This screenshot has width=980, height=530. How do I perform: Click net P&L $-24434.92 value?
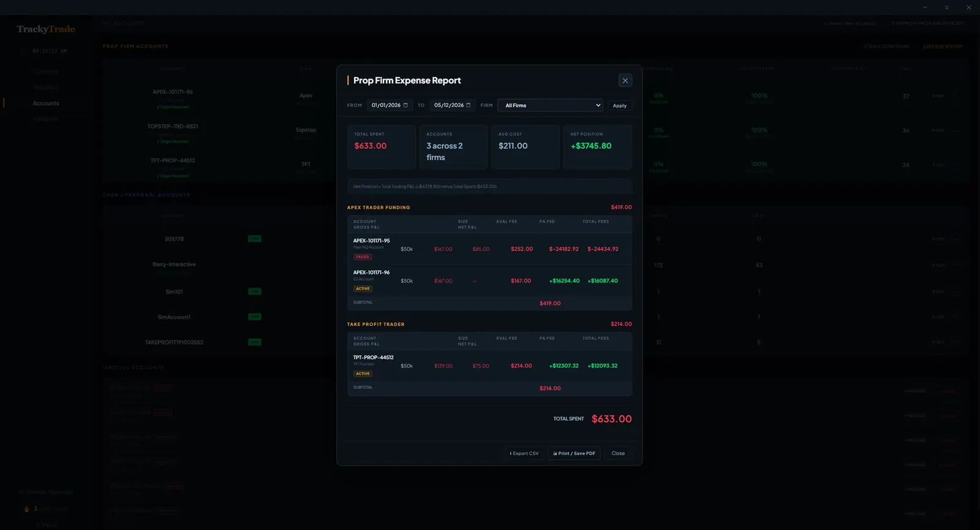[x=603, y=249]
